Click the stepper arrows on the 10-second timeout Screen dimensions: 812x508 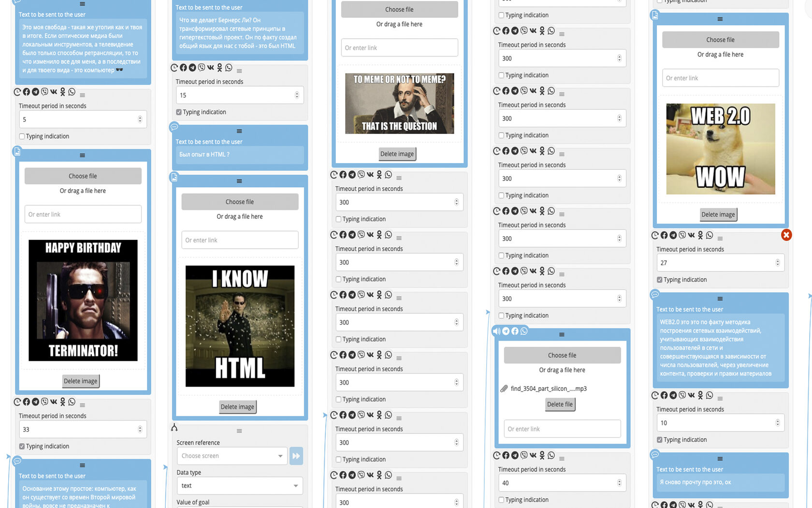[x=777, y=423]
